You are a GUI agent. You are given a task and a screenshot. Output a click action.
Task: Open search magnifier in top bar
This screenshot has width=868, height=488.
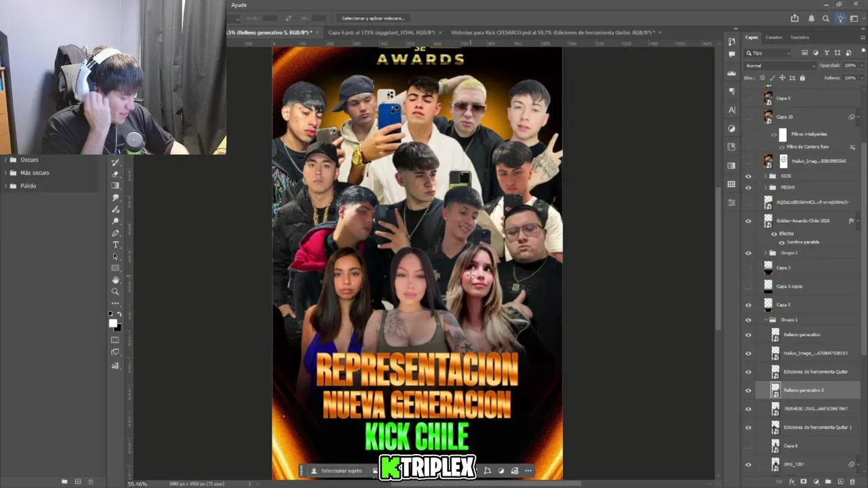(826, 19)
